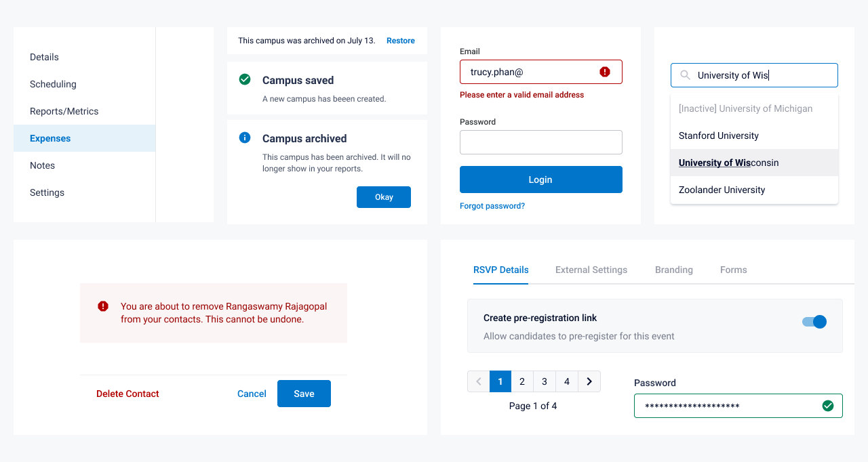
Task: Click the empty login Password field
Action: point(540,142)
